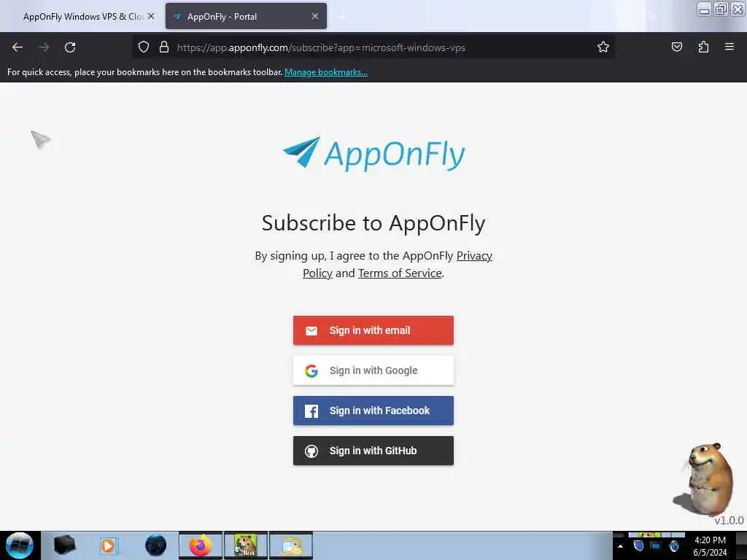Open the black box taskbar application
This screenshot has width=747, height=560.
point(64,545)
